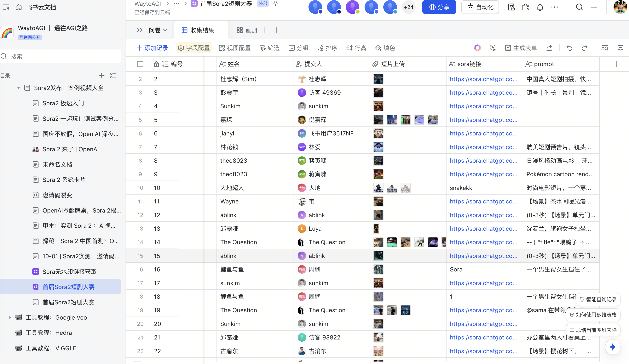Click the undo arrow icon
This screenshot has height=364, width=629.
[569, 48]
